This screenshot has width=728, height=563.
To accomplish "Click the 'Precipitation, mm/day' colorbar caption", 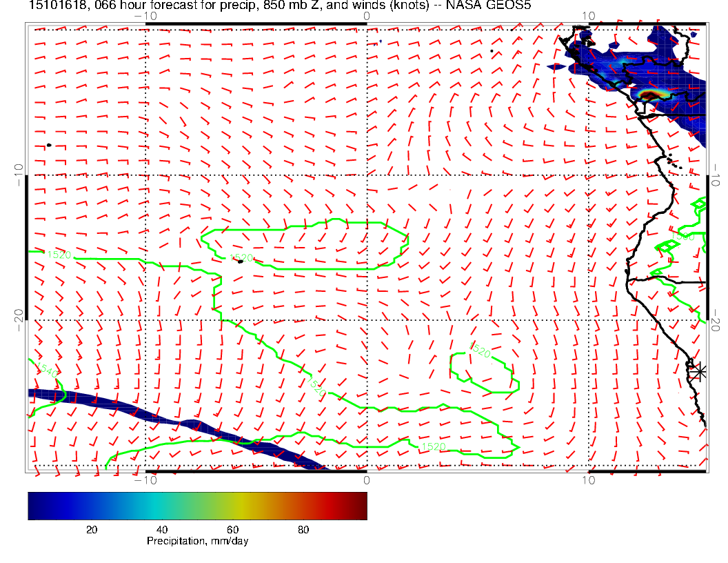I will tap(197, 542).
